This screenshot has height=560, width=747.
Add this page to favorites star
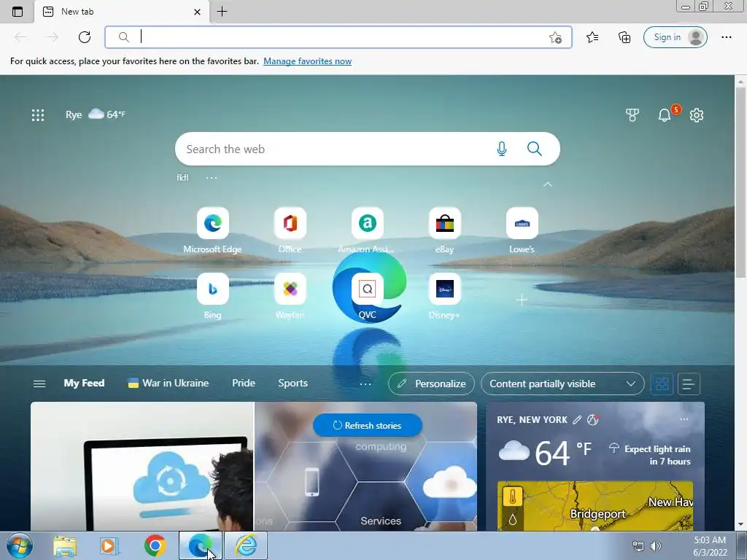[555, 38]
